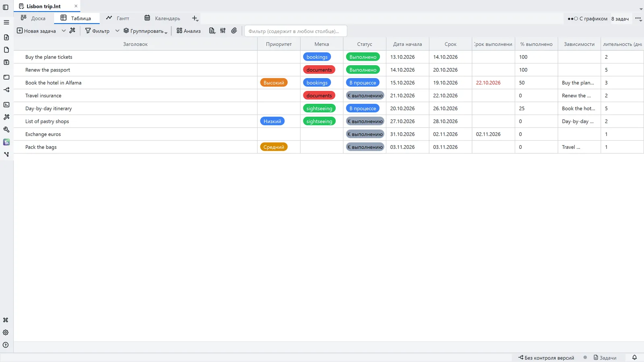644x362 pixels.
Task: Click the window panel icon in sidebar
Action: pyautogui.click(x=6, y=77)
